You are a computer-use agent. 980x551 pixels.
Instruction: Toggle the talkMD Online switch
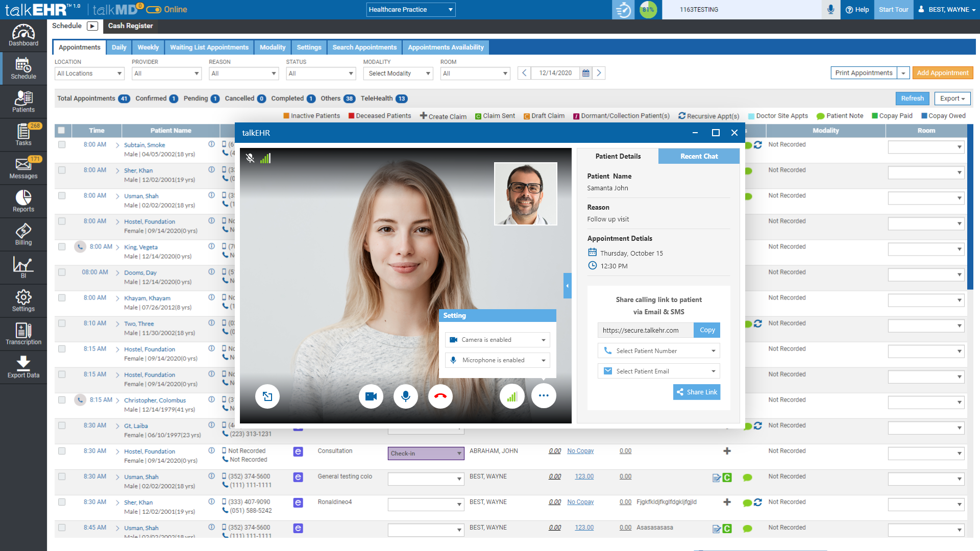[x=154, y=10]
